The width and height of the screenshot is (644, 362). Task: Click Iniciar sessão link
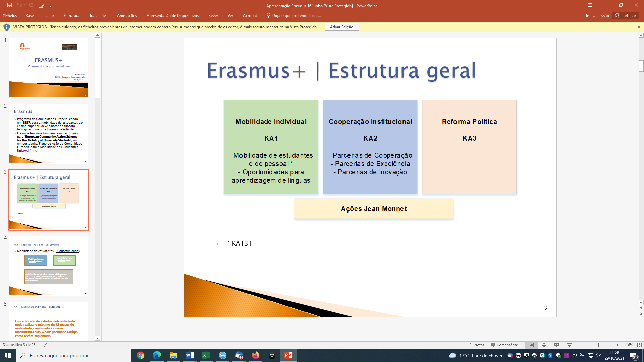click(597, 16)
